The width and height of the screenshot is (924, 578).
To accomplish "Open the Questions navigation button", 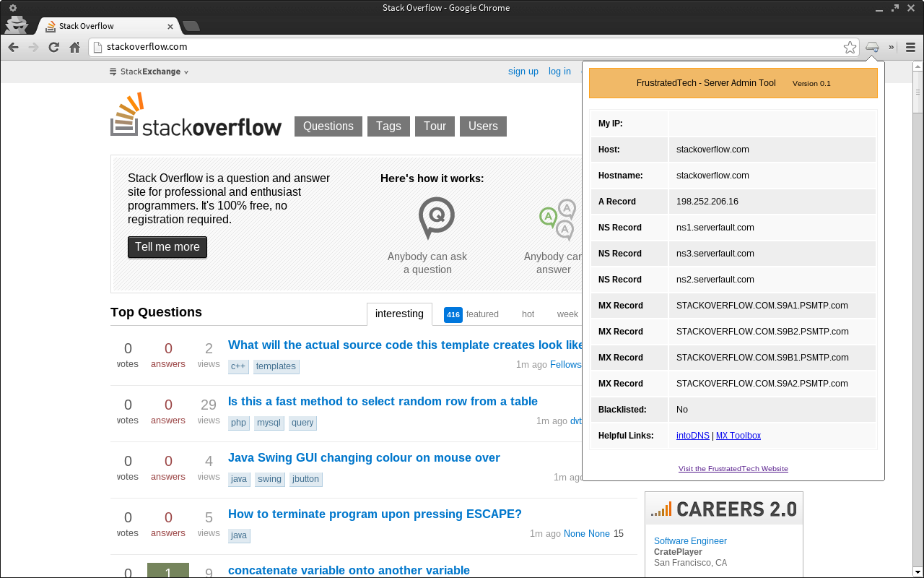I will (328, 126).
